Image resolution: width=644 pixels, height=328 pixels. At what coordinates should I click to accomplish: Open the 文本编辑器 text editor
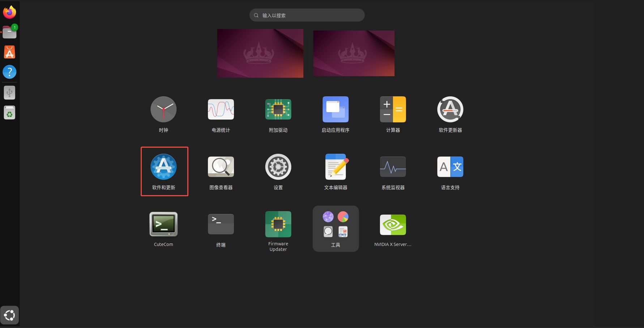click(335, 167)
